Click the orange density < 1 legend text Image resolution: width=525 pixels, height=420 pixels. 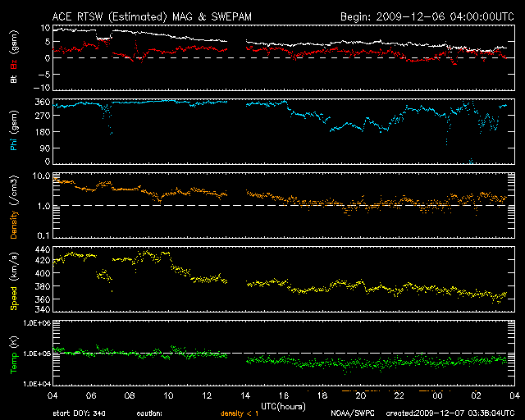pyautogui.click(x=240, y=414)
